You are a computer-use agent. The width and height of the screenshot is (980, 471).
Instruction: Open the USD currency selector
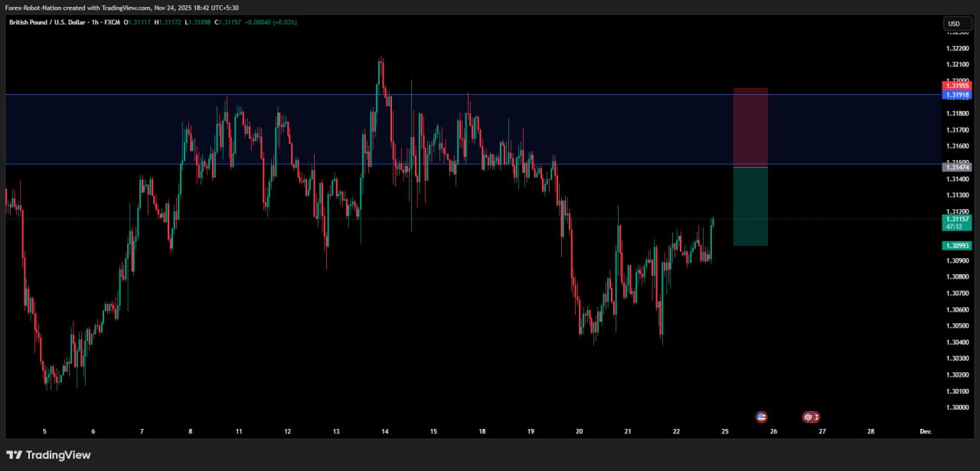957,24
